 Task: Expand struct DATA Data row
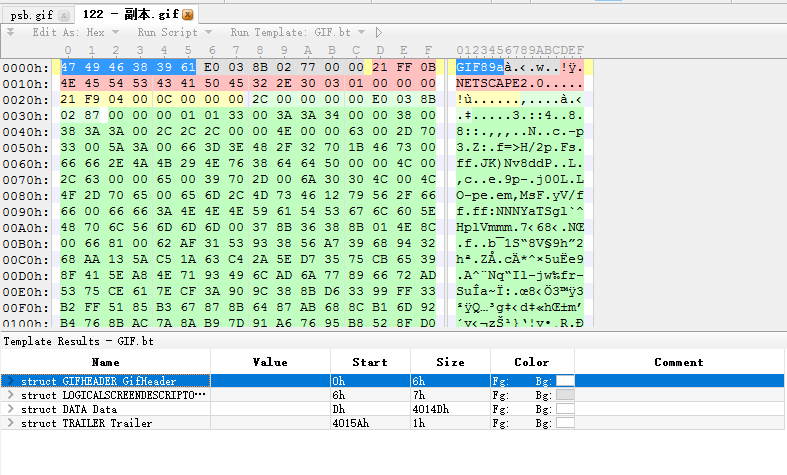tap(10, 409)
